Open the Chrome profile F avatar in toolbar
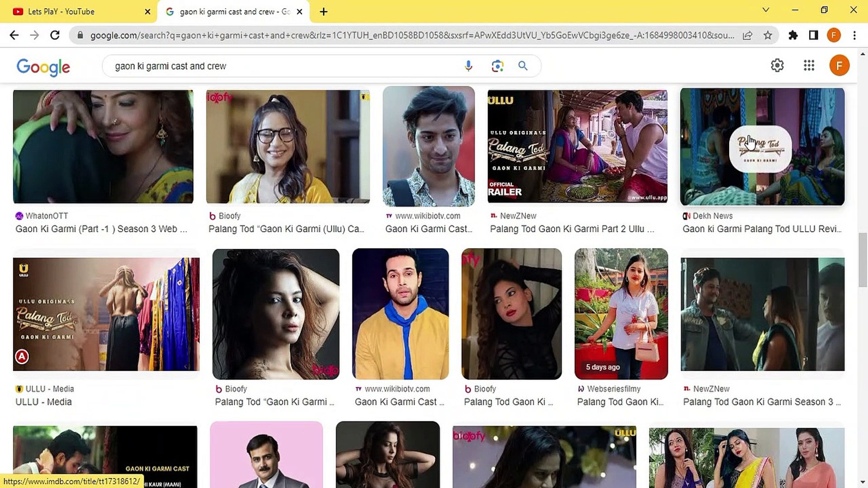868x488 pixels. [834, 35]
